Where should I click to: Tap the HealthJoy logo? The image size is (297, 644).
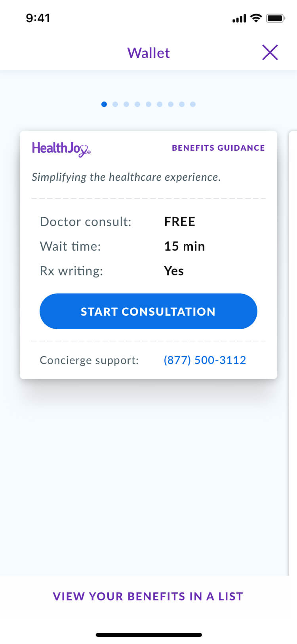coord(61,149)
